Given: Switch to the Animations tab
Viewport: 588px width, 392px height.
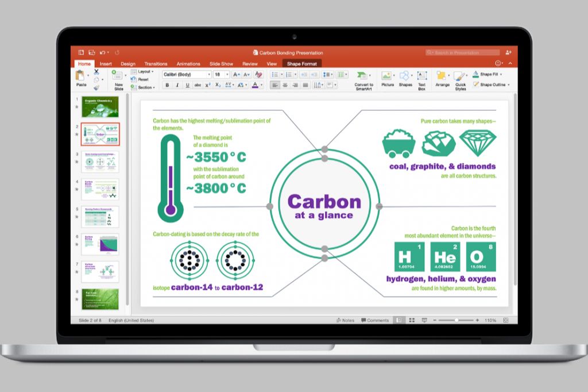Looking at the screenshot, I should coord(188,64).
